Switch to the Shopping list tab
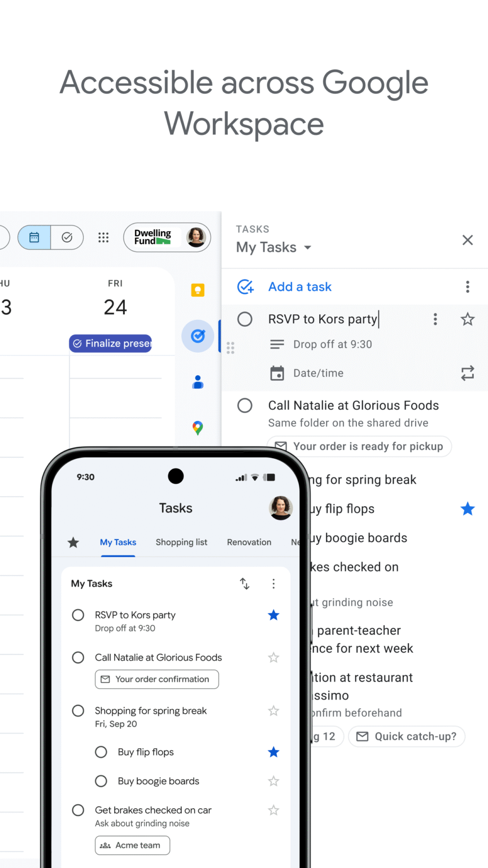 click(181, 542)
